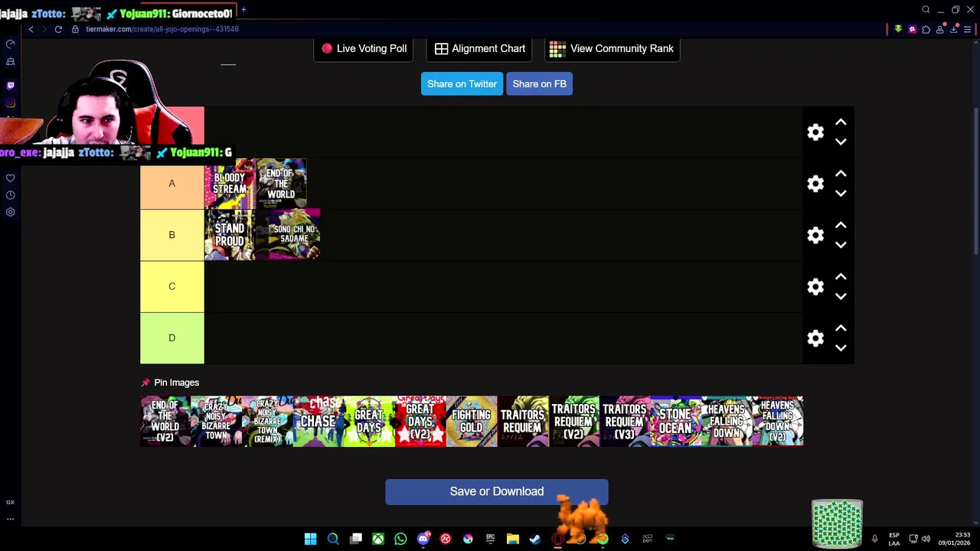Open File Explorer from the taskbar

click(x=513, y=539)
